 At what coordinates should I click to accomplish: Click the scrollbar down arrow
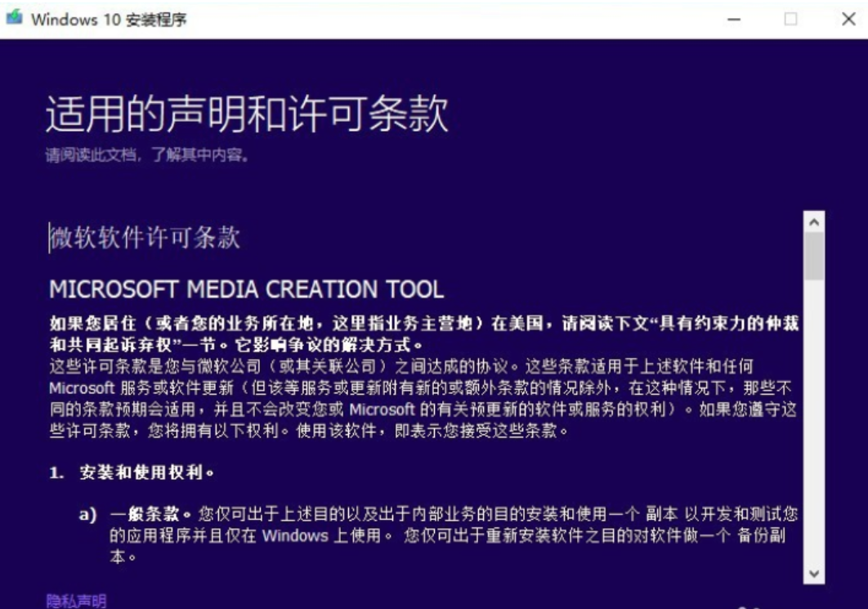pyautogui.click(x=813, y=574)
